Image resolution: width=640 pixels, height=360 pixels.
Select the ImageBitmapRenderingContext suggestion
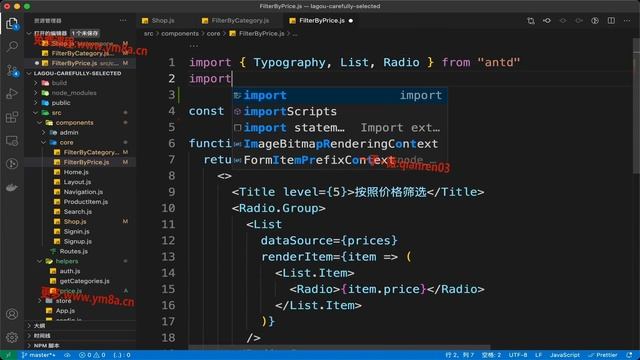[340, 144]
